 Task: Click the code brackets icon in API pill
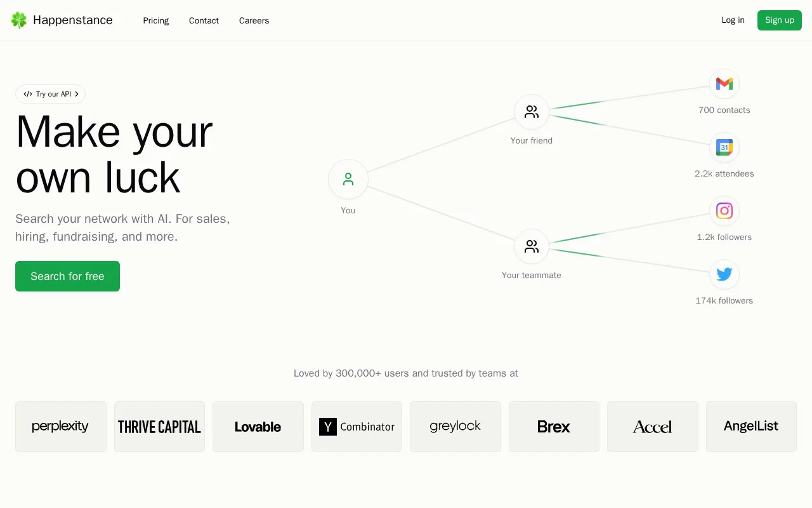coord(28,94)
